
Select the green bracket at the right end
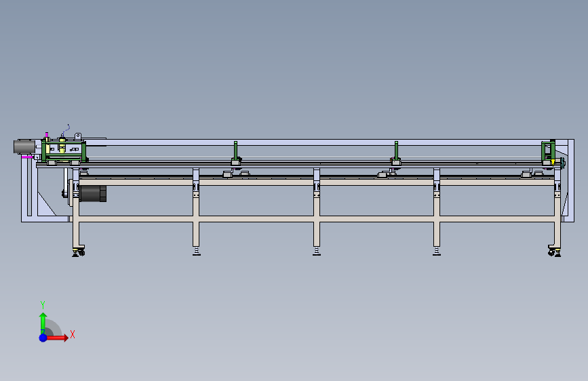pyautogui.click(x=548, y=151)
